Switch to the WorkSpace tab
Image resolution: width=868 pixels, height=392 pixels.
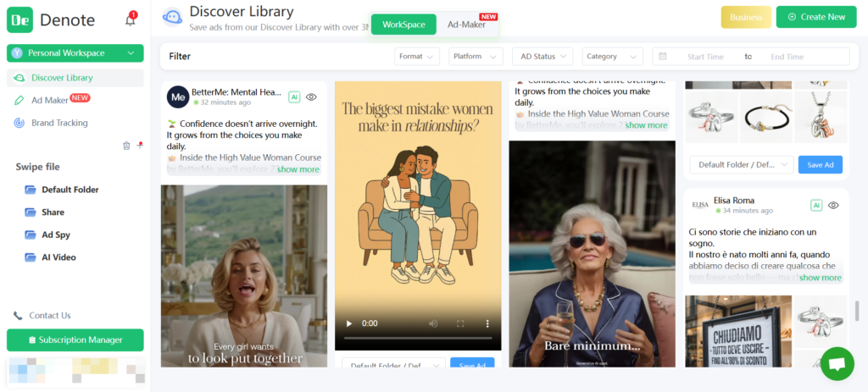click(403, 25)
